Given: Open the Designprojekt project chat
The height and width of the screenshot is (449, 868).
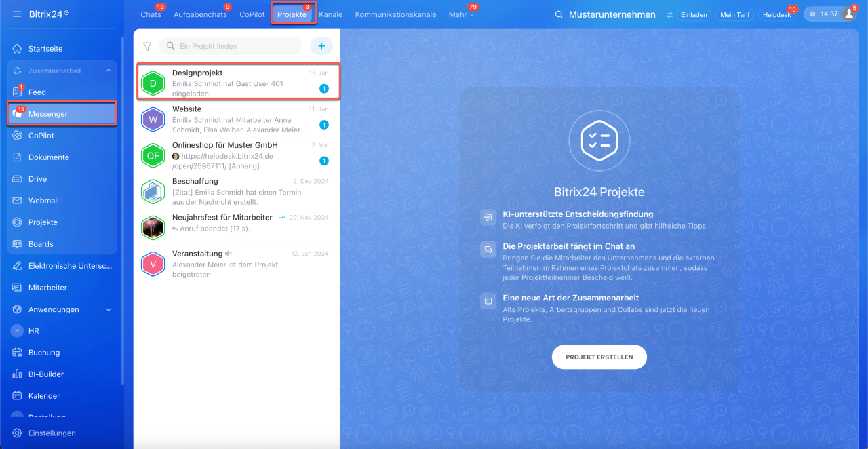Looking at the screenshot, I should coord(236,83).
